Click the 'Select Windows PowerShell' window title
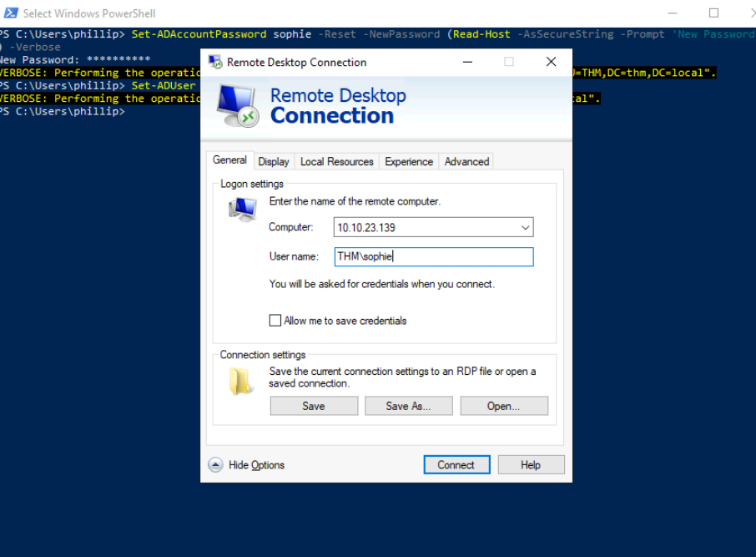This screenshot has width=756, height=557. pos(89,13)
